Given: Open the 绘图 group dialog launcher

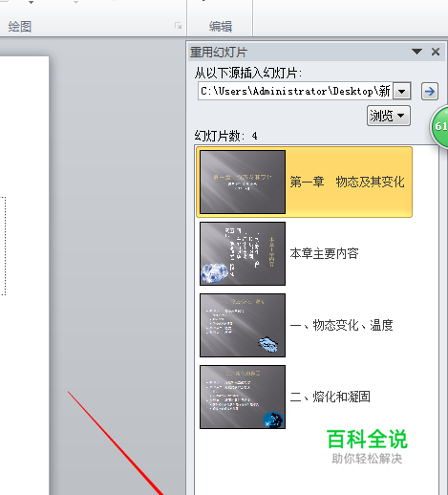Looking at the screenshot, I should click(178, 26).
